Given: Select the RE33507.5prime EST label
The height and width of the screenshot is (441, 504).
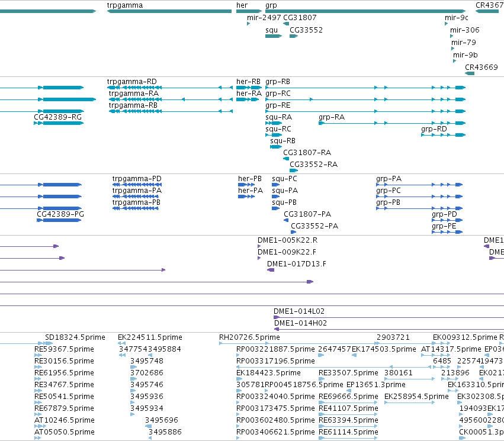Looking at the screenshot, I should (348, 373).
